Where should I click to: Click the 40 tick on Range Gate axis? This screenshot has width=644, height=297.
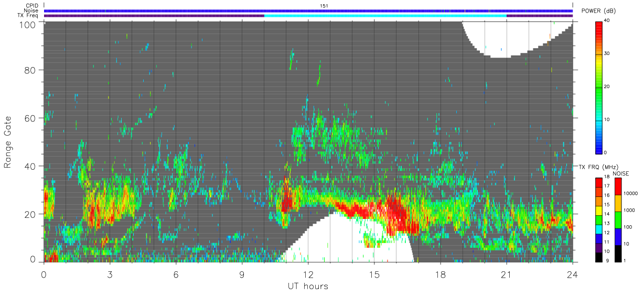click(31, 166)
